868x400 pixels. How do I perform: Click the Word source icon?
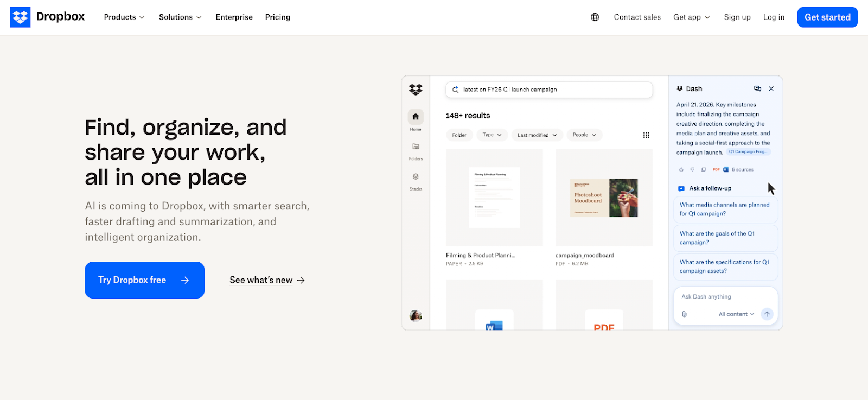(x=726, y=169)
